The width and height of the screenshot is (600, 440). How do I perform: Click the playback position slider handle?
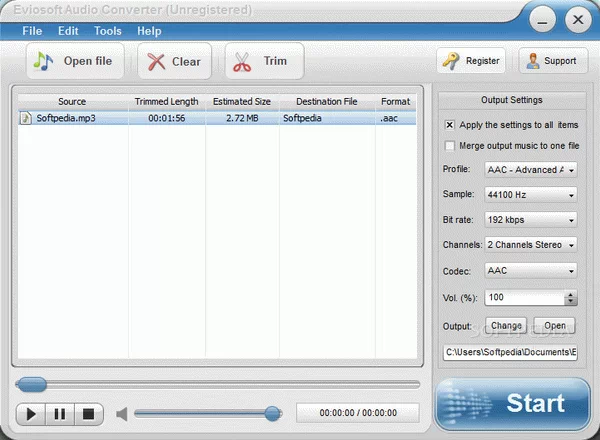tap(32, 384)
